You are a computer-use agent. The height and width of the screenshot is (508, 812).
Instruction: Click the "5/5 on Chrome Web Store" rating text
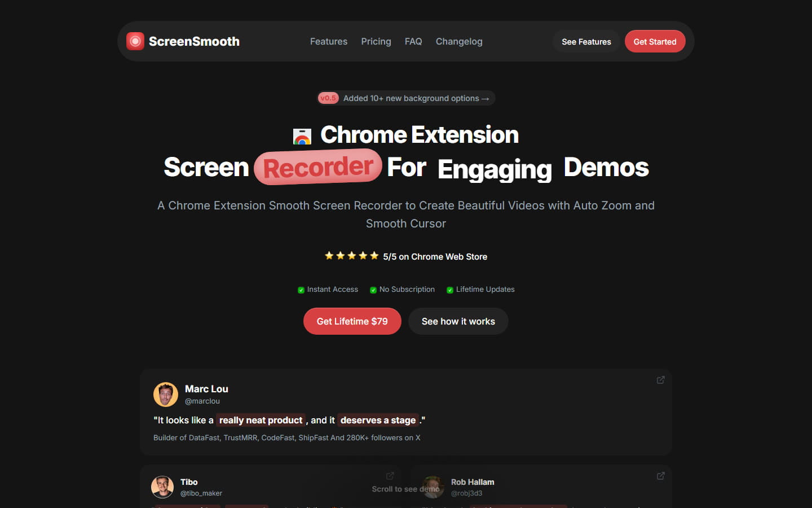pyautogui.click(x=435, y=257)
